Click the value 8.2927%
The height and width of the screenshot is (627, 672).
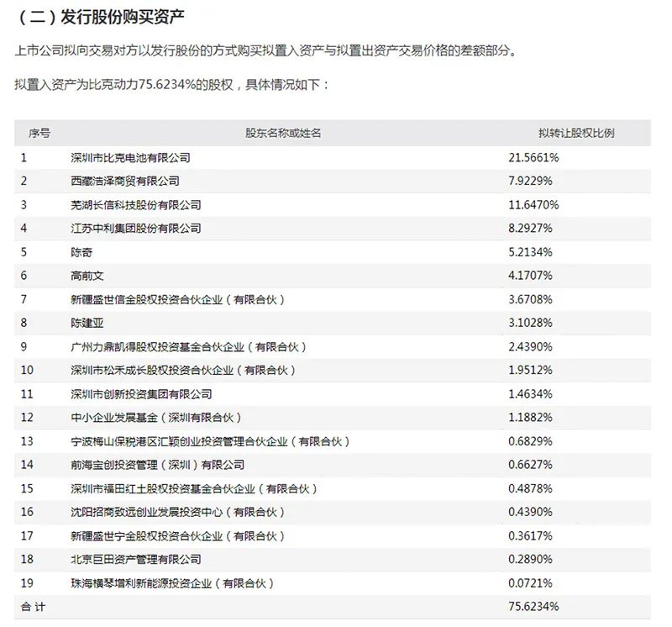(530, 228)
